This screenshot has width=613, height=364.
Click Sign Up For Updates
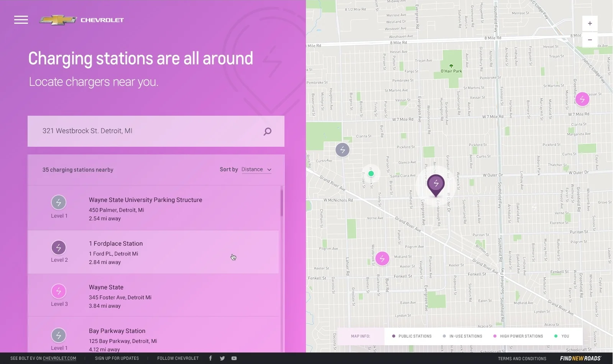pos(117,358)
